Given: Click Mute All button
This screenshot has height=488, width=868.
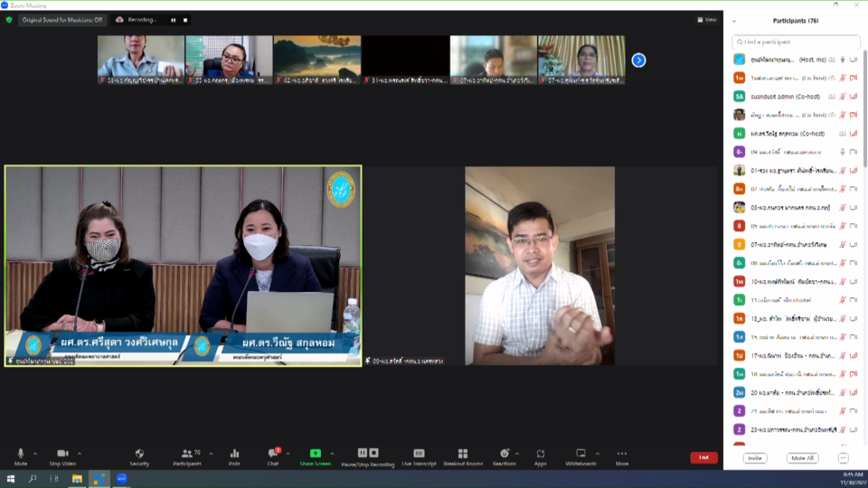Looking at the screenshot, I should (802, 458).
